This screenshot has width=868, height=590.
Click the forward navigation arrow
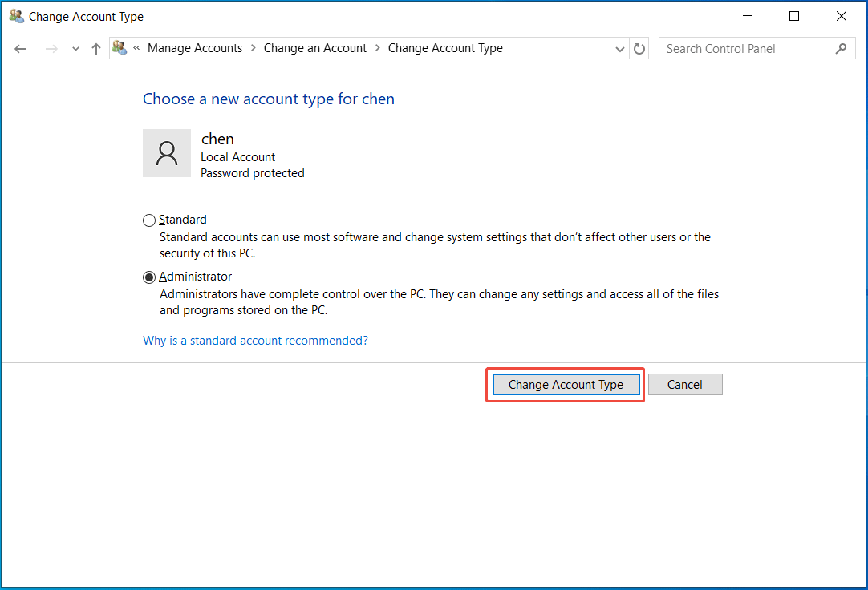(x=50, y=48)
